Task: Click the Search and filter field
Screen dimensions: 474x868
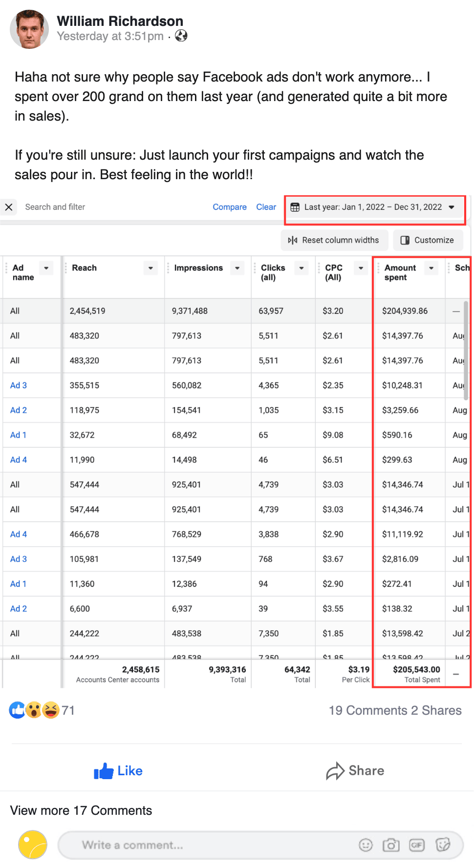Action: pos(55,207)
